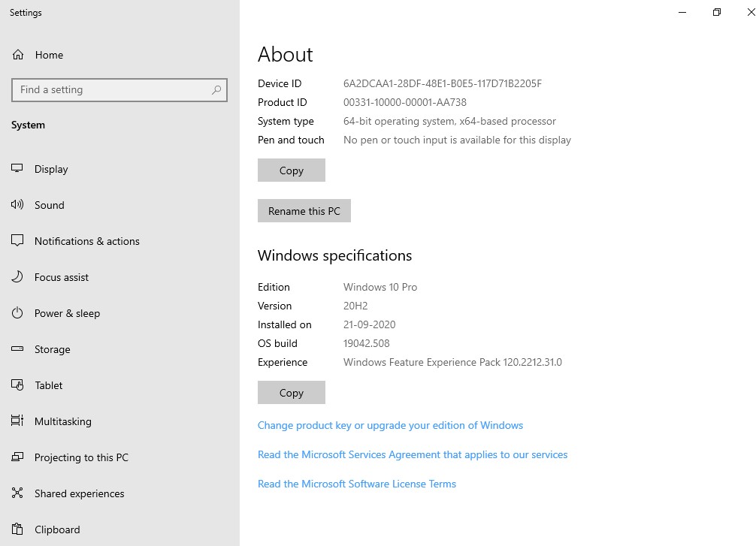
Task: Go to Shared experiences settings
Action: (x=119, y=493)
